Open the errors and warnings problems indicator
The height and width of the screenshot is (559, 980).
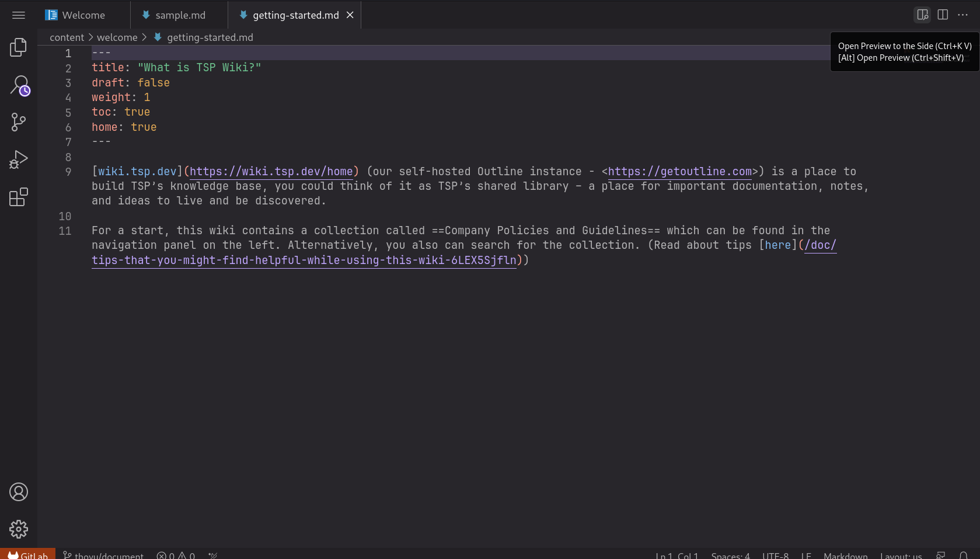point(176,554)
